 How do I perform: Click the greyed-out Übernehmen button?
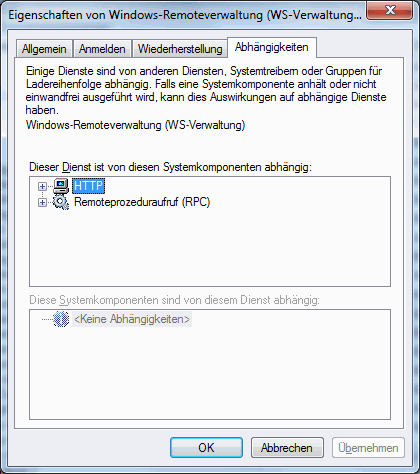pyautogui.click(x=368, y=448)
